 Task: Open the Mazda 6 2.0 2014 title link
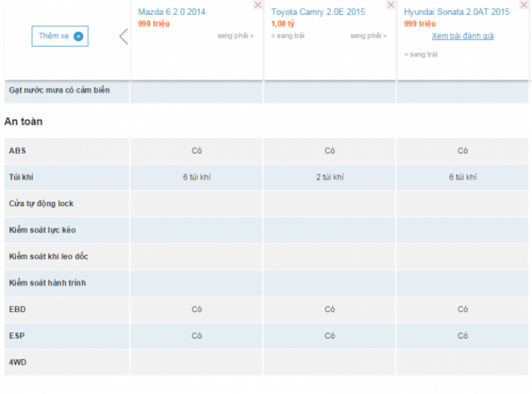[x=172, y=12]
